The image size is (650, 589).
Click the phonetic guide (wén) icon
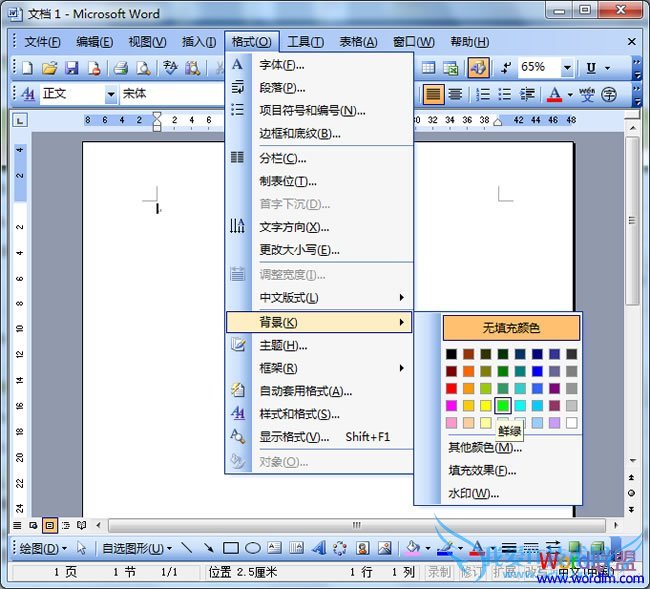(587, 94)
